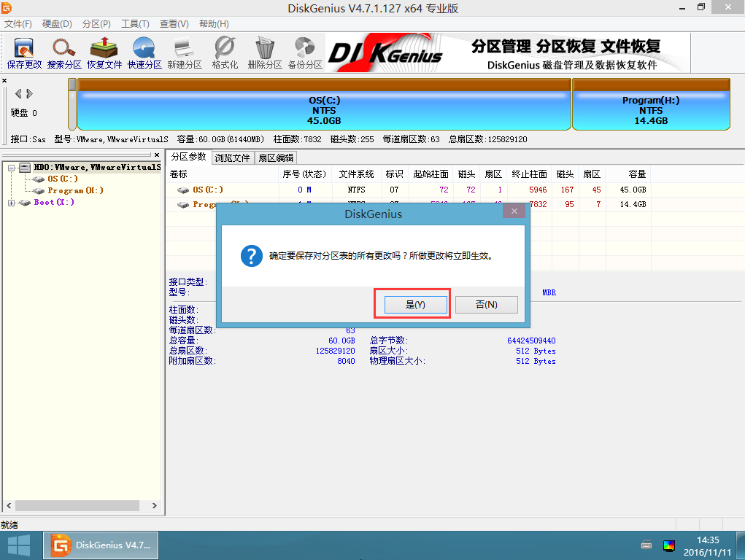Select the OS(C:) 45.0GB partition bar
Screen dimensions: 745x560
(324, 104)
